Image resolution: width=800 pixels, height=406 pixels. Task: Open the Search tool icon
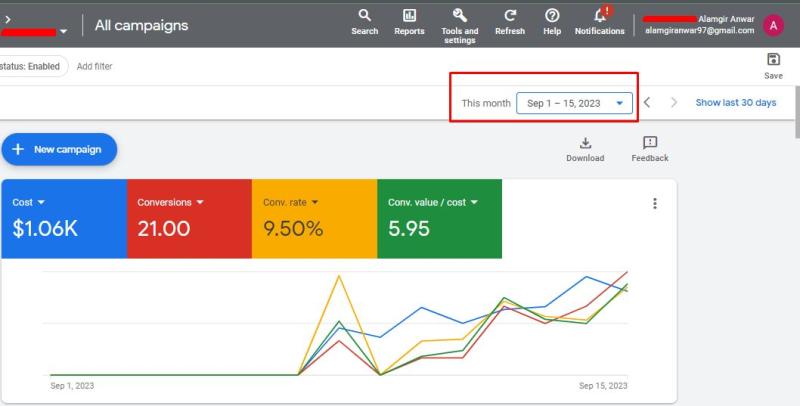[x=364, y=16]
